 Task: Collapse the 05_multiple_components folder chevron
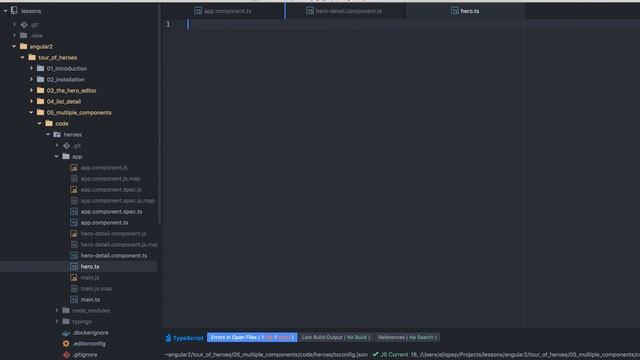click(31, 112)
